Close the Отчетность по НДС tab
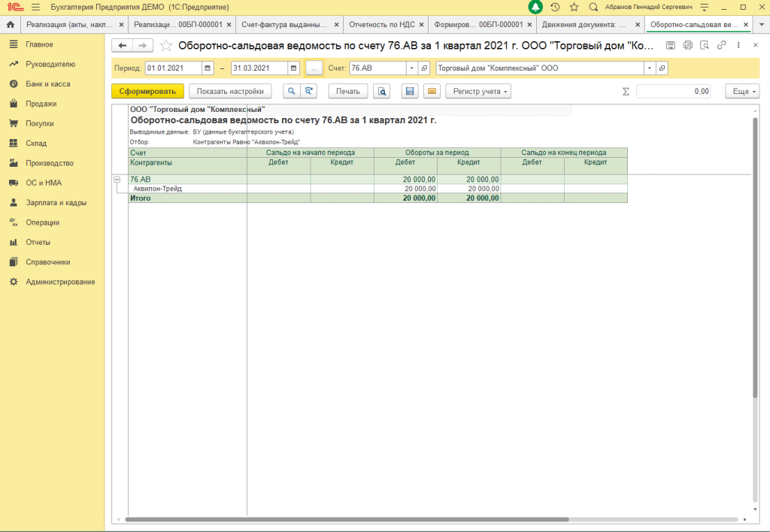770x532 pixels. (421, 25)
